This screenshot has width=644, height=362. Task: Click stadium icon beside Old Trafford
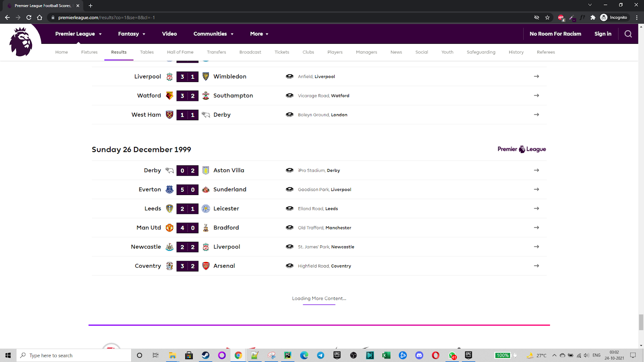tap(289, 228)
